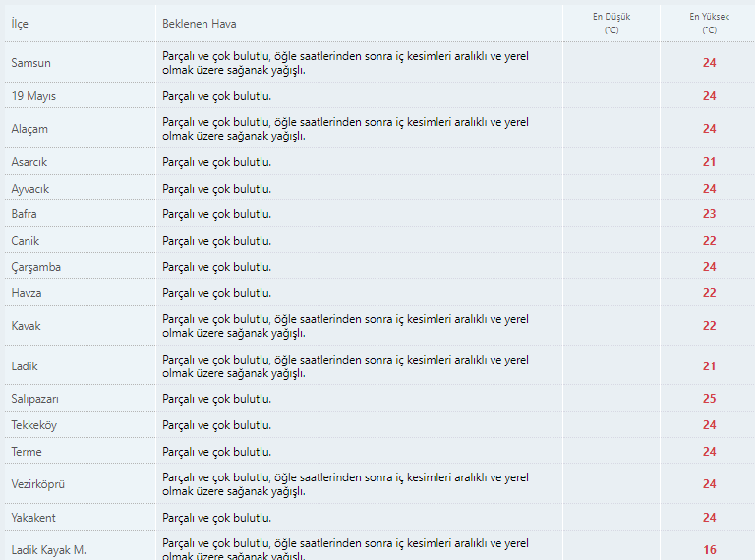Click Ladik's highest temperature 21

point(709,366)
